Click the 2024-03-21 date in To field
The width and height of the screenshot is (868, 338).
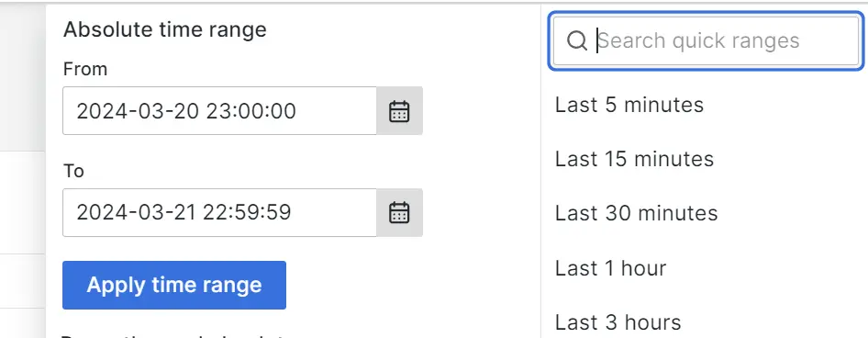coord(137,213)
